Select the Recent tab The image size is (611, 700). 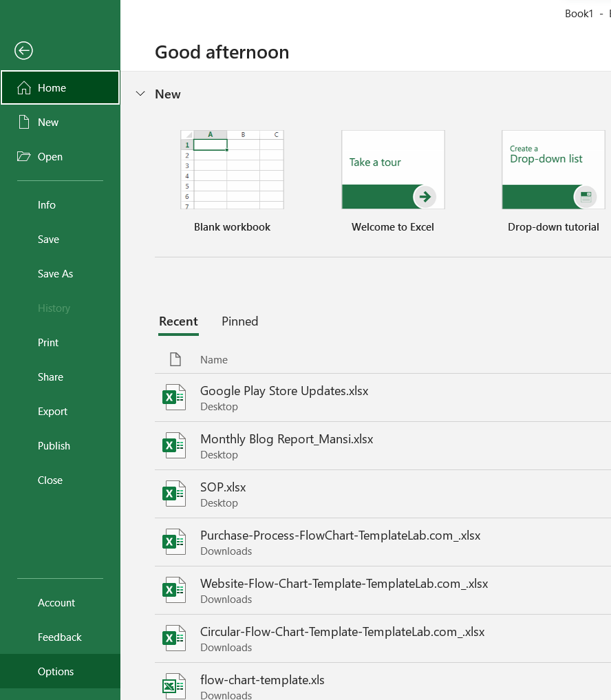pyautogui.click(x=178, y=321)
